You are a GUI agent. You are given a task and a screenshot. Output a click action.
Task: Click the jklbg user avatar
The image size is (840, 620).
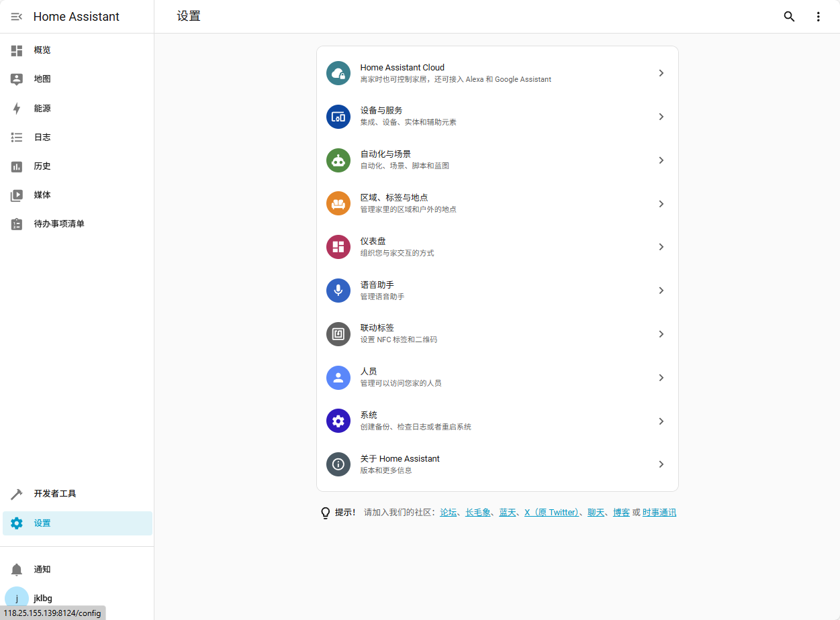pos(17,599)
